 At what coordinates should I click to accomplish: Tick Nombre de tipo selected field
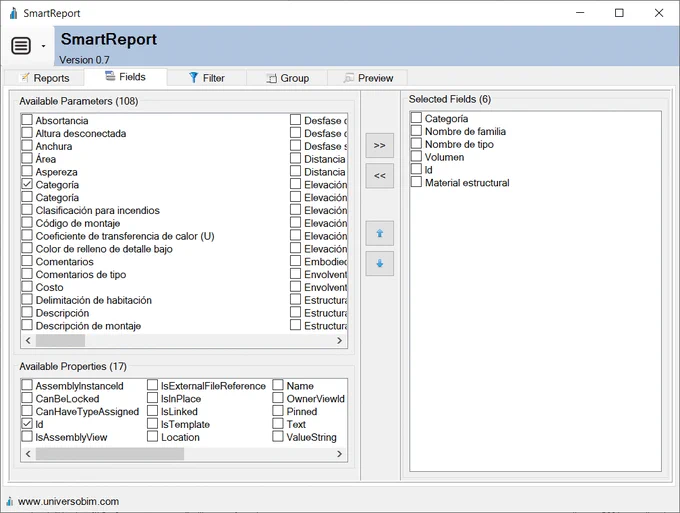pyautogui.click(x=416, y=144)
